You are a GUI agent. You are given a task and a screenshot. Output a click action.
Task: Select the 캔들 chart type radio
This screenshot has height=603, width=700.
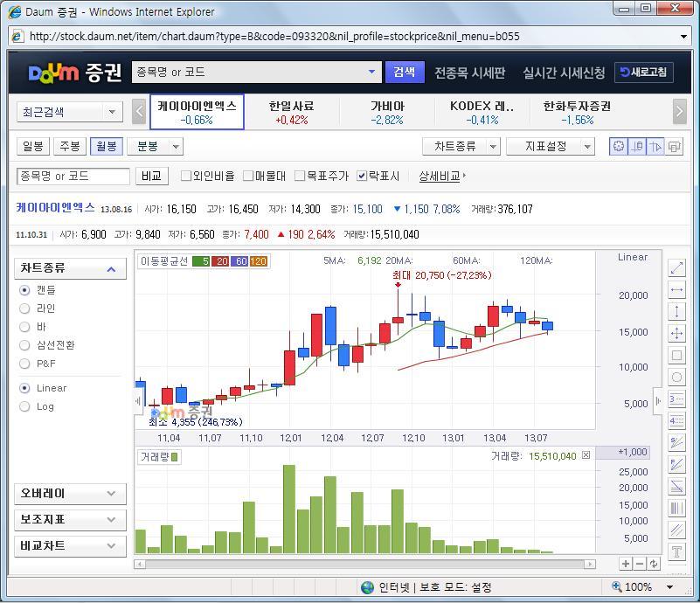pyautogui.click(x=25, y=290)
